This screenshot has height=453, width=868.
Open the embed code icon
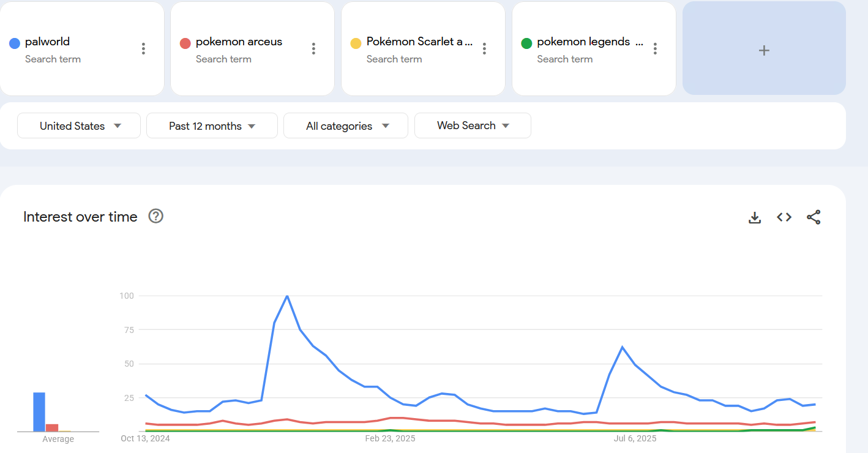tap(784, 217)
